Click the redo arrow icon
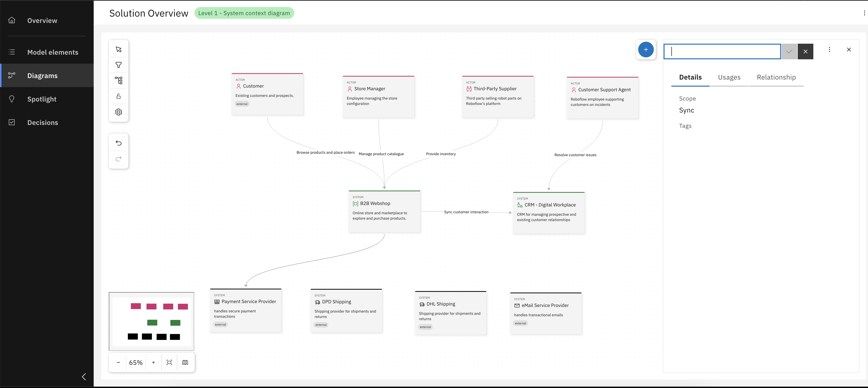The image size is (868, 388). point(118,159)
